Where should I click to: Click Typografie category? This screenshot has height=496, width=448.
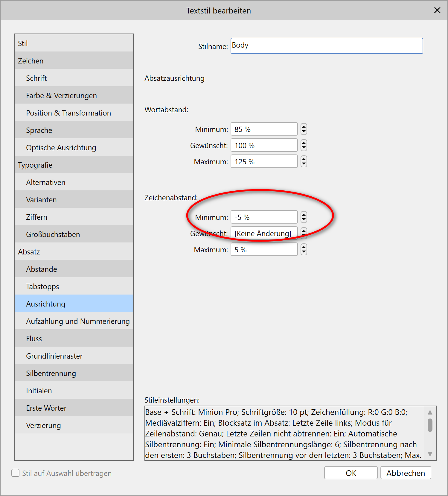[74, 165]
